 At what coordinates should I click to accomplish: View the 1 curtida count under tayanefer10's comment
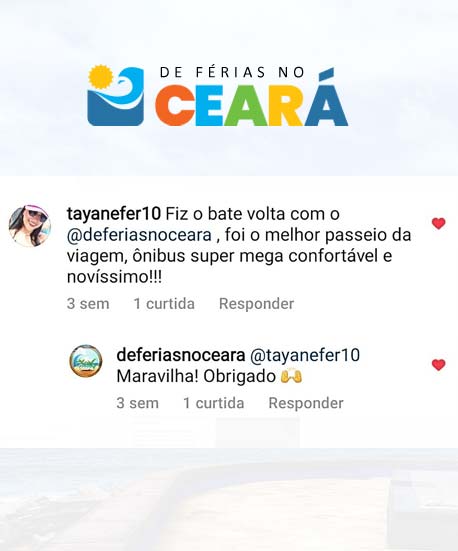point(164,304)
